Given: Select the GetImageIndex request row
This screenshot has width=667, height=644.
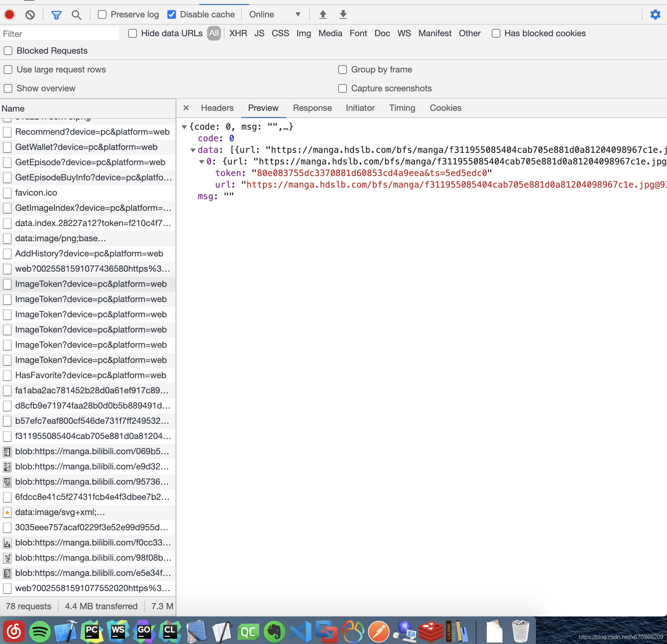Looking at the screenshot, I should pos(88,208).
